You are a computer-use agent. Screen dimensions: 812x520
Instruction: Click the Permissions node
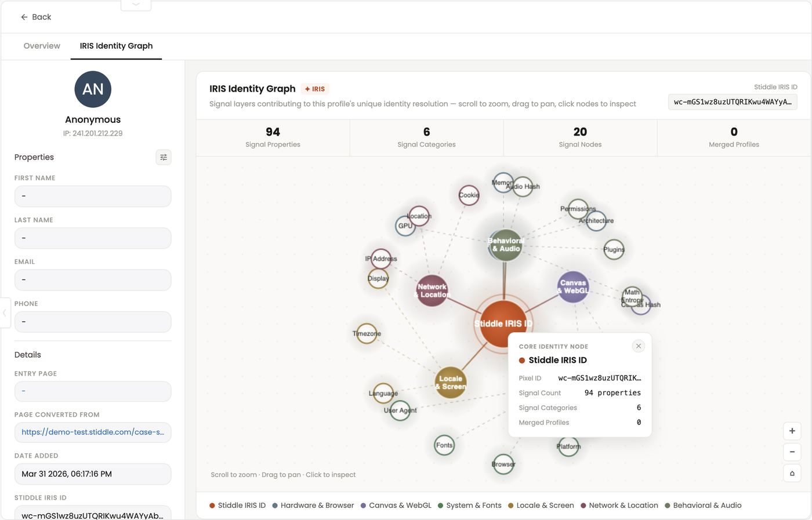point(578,209)
